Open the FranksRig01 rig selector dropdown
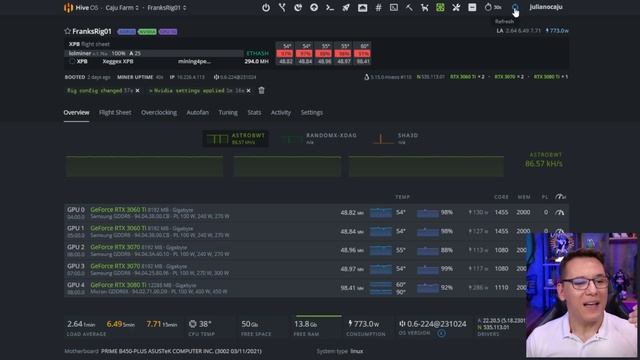This screenshot has height=360, width=640. (167, 7)
